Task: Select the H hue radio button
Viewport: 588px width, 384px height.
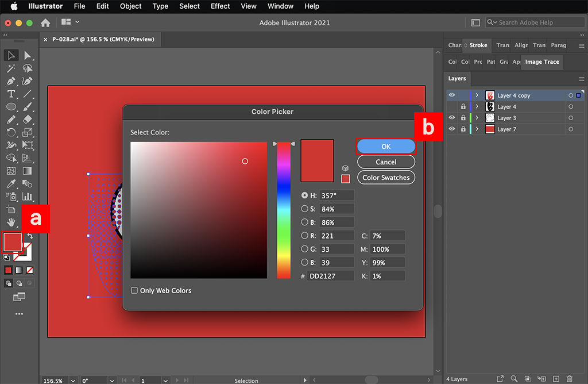Action: tap(304, 195)
